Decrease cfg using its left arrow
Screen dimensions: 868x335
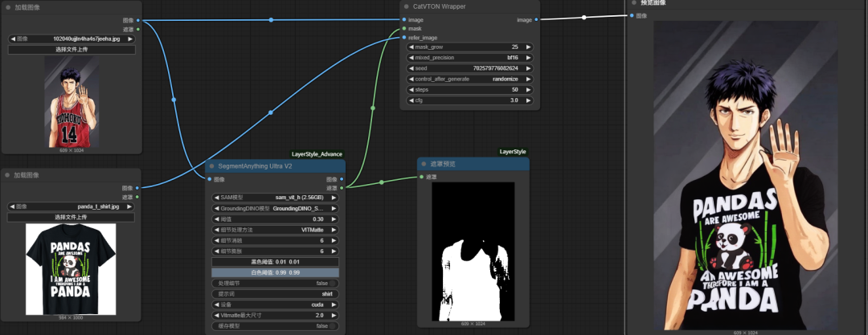tap(411, 100)
